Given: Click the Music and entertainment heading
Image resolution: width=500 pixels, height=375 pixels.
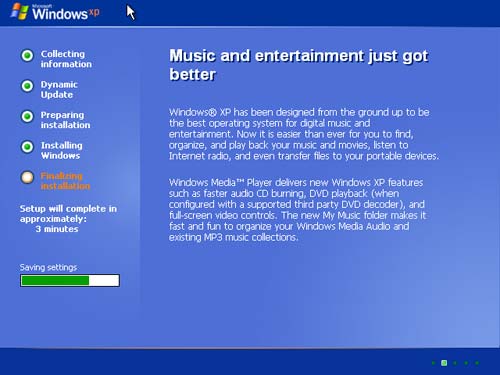Looking at the screenshot, I should (x=299, y=65).
